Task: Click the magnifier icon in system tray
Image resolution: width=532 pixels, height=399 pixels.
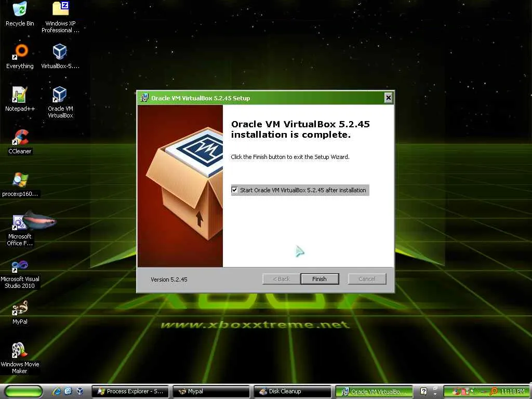Action: click(494, 392)
